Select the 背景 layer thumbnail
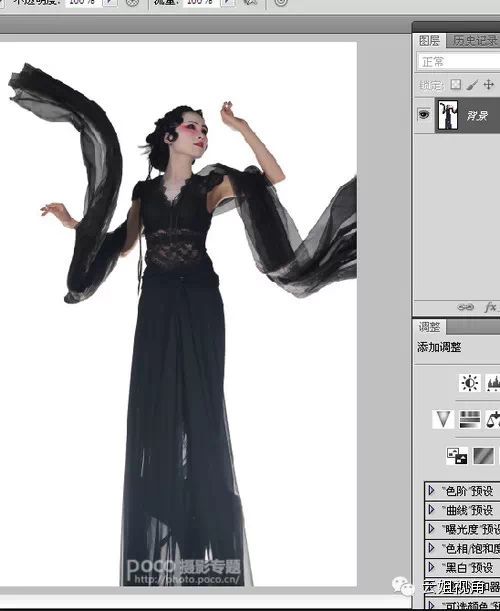This screenshot has height=611, width=500. [447, 115]
